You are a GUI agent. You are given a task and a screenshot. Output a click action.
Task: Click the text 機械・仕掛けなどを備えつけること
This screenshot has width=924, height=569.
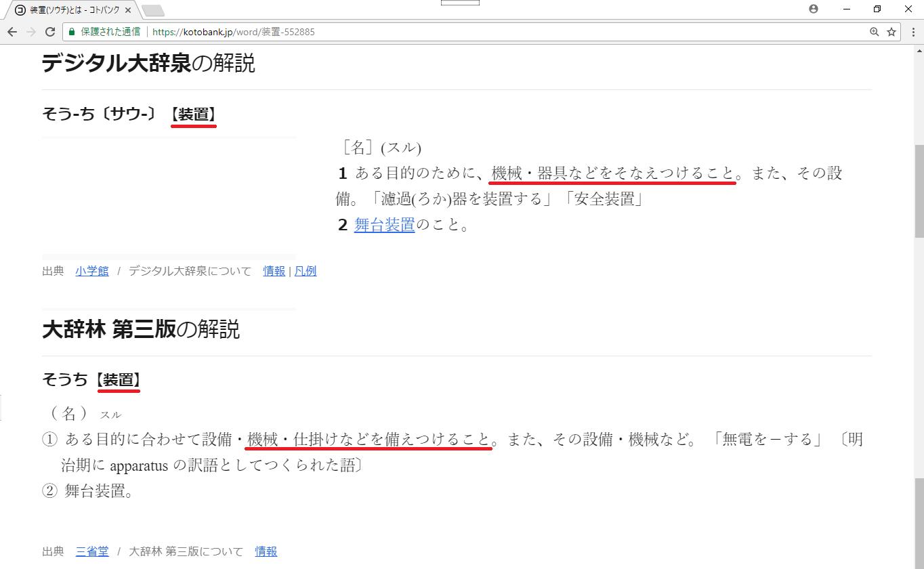(369, 440)
